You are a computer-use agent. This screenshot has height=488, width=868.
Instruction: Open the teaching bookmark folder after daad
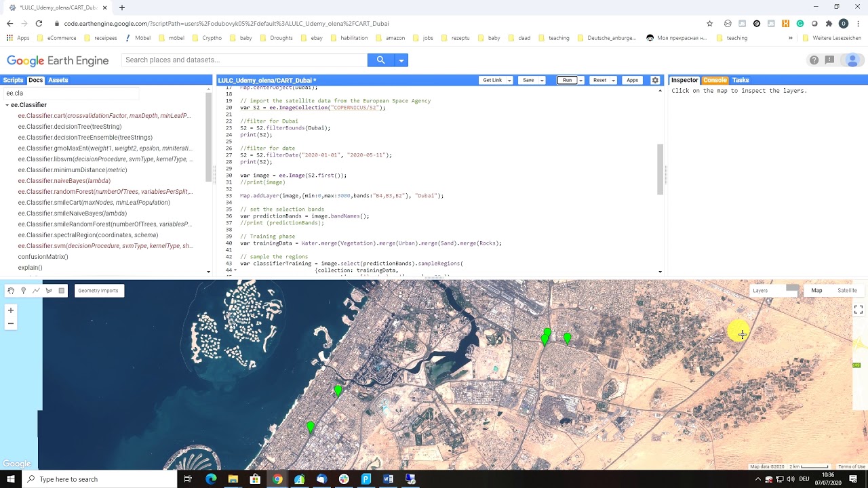(554, 38)
